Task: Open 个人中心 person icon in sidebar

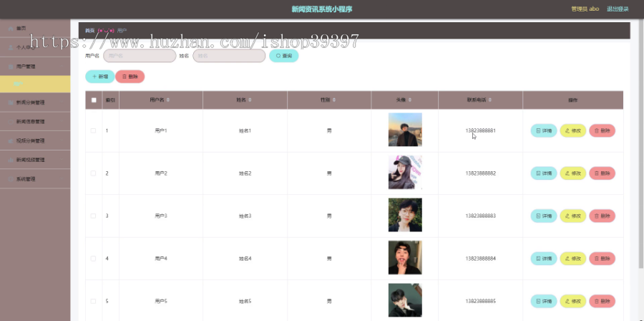Action: (x=11, y=47)
